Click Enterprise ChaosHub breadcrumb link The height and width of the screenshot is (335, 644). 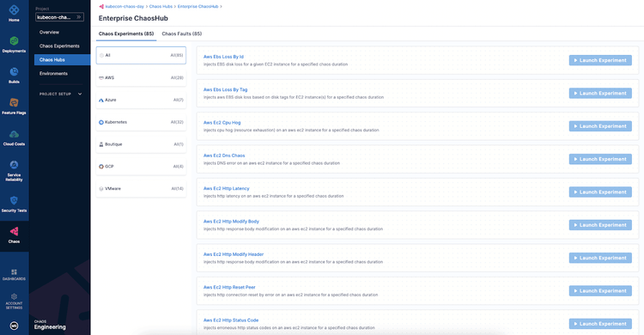(x=198, y=7)
